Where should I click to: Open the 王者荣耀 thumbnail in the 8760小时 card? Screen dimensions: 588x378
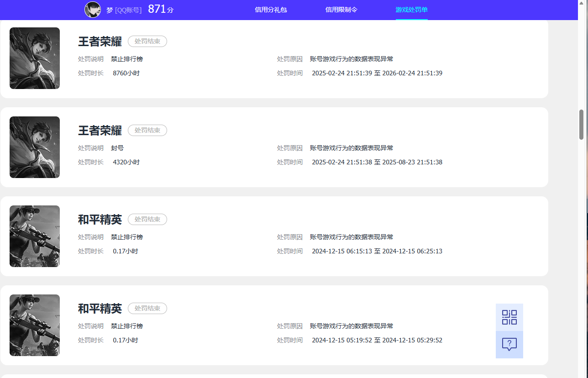35,58
